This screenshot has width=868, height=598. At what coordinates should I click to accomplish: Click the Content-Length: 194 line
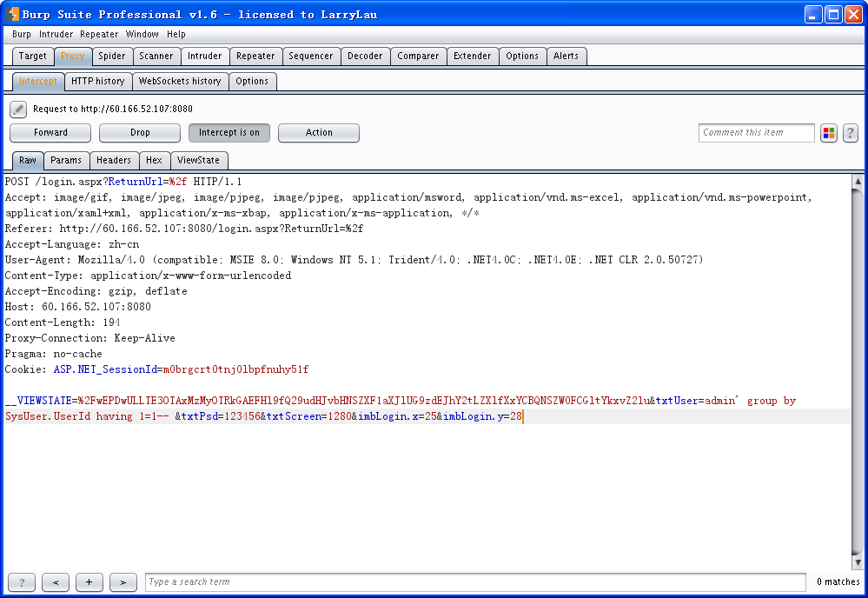63,322
